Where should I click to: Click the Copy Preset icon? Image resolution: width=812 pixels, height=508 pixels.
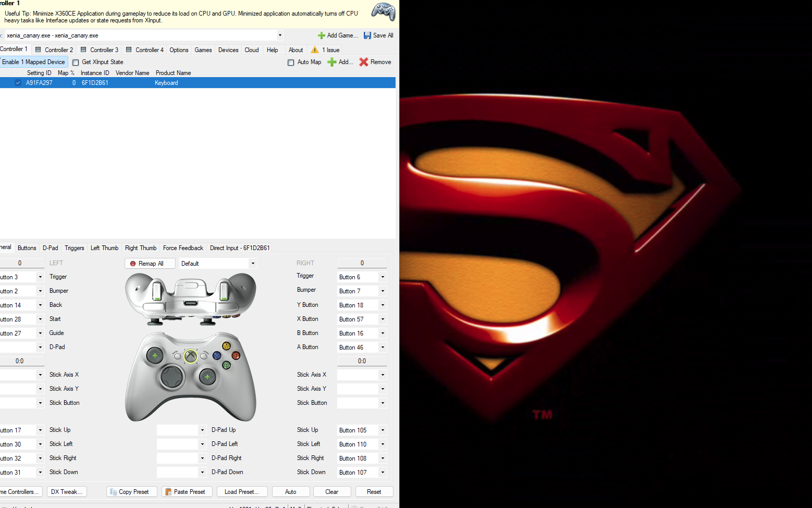114,492
